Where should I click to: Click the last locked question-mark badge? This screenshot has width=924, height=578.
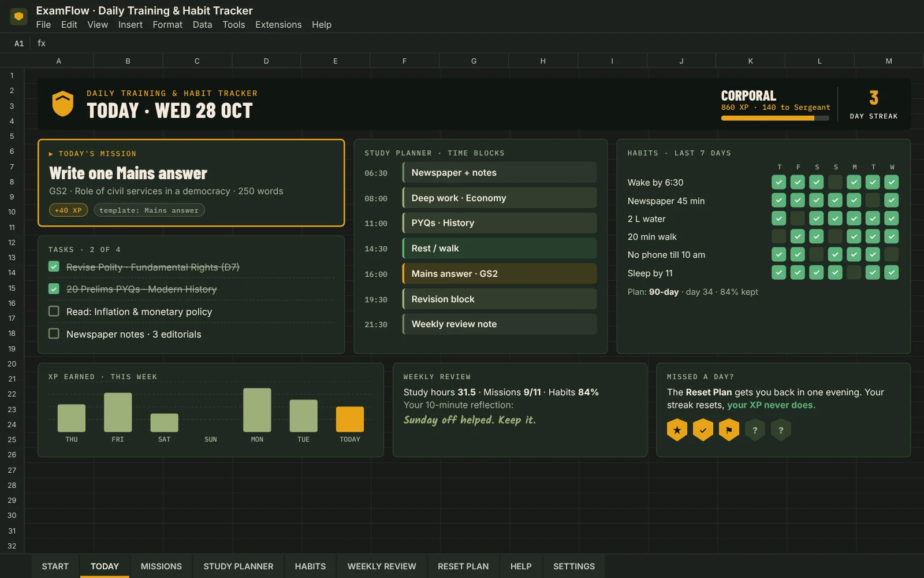(x=781, y=430)
